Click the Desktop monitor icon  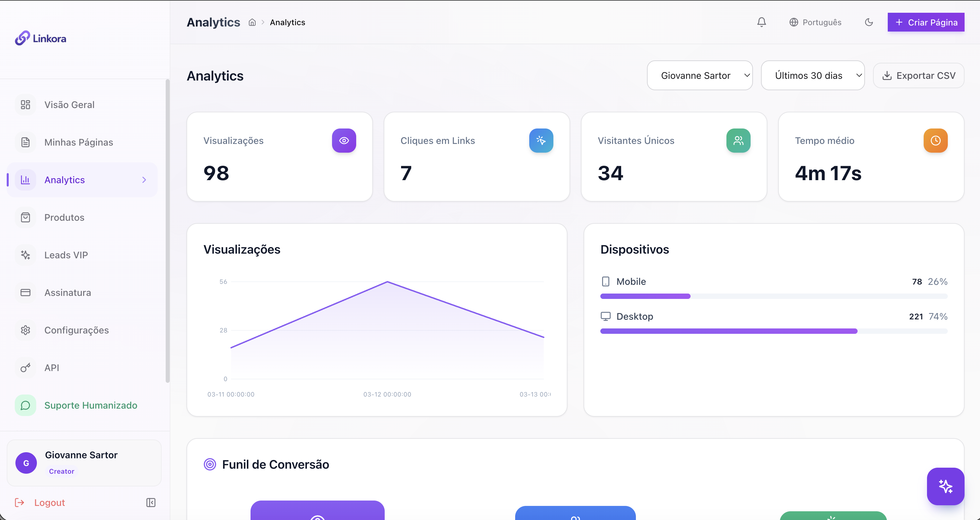click(606, 316)
